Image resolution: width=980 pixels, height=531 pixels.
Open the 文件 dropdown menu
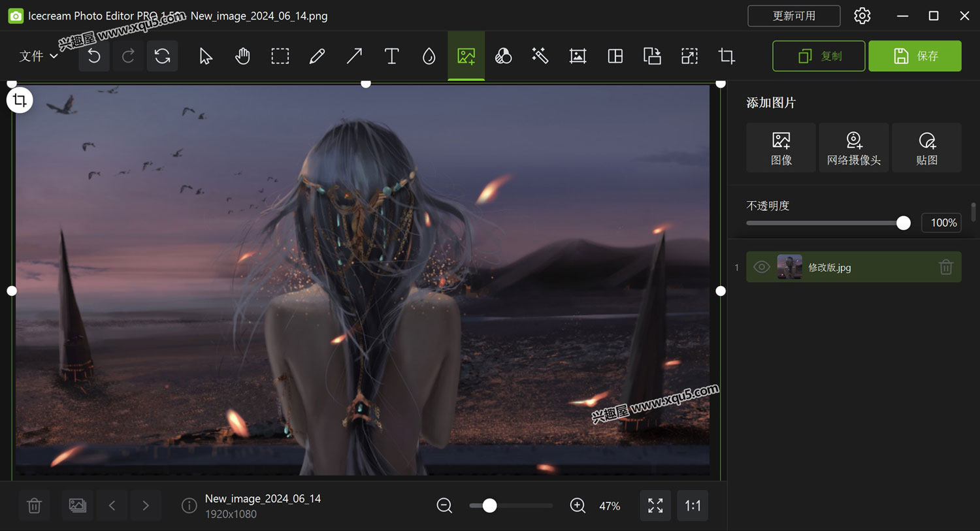coord(39,56)
